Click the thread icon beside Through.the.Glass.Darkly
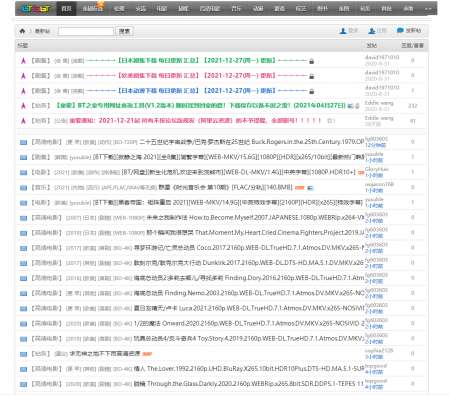450x396 pixels. [x=23, y=384]
